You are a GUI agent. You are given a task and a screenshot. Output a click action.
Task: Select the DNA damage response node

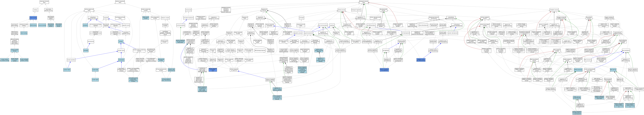(260, 50)
